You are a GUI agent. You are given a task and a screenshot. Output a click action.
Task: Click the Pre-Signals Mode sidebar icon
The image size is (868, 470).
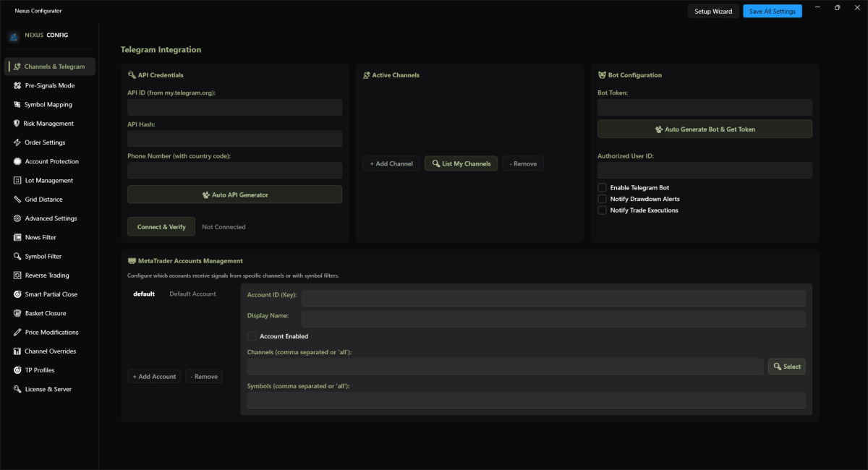pyautogui.click(x=17, y=85)
